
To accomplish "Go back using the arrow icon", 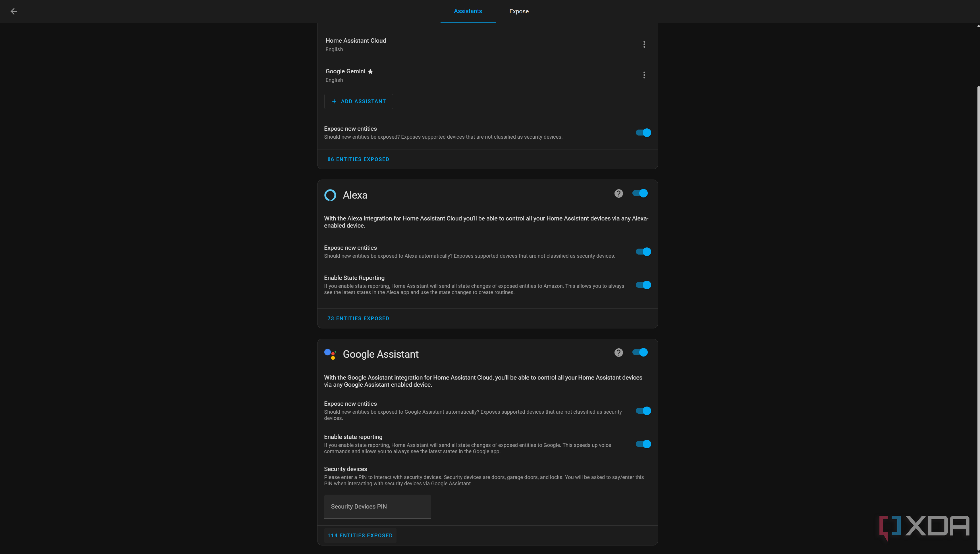I will [14, 11].
